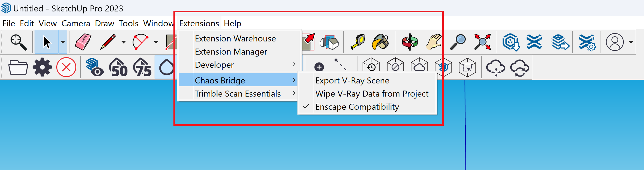Open the Window menu

[x=158, y=23]
